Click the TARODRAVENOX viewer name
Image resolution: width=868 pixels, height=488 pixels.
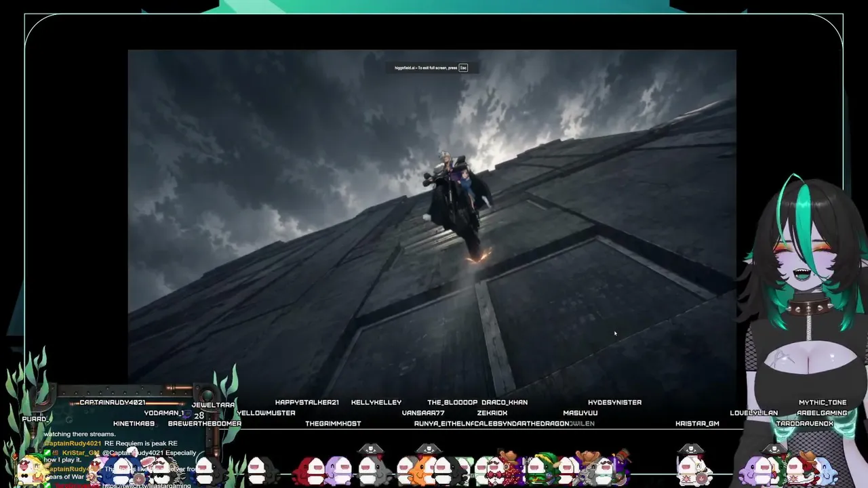[x=804, y=424]
